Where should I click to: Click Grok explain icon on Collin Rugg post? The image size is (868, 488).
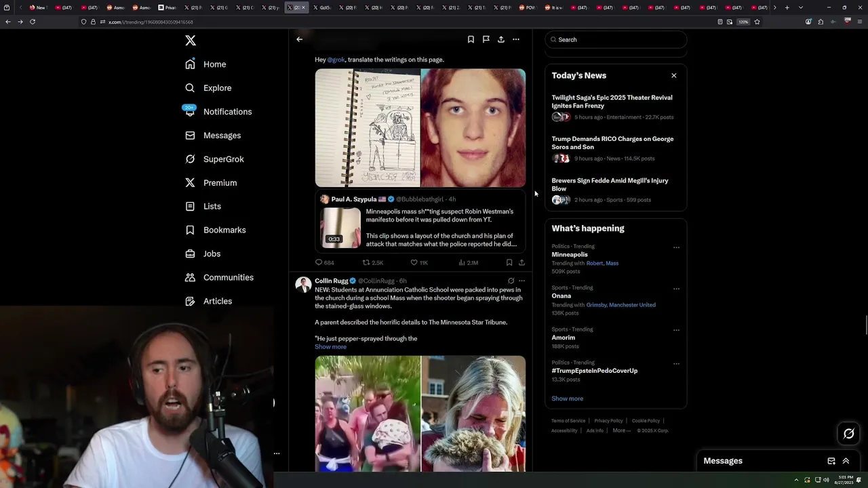pyautogui.click(x=511, y=281)
